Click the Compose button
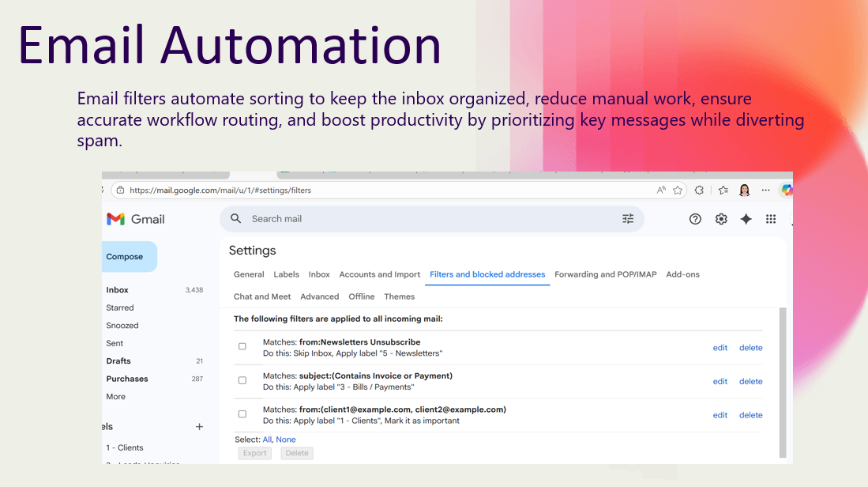This screenshot has width=868, height=487. click(x=130, y=256)
